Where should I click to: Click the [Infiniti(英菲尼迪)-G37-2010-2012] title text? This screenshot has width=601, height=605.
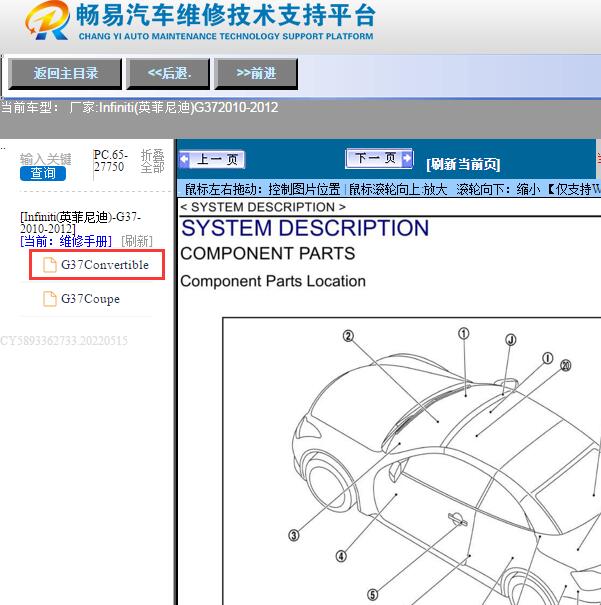click(81, 223)
